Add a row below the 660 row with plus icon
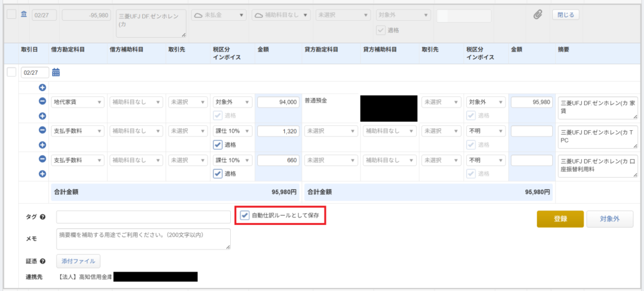Image resolution: width=644 pixels, height=291 pixels. click(x=42, y=173)
